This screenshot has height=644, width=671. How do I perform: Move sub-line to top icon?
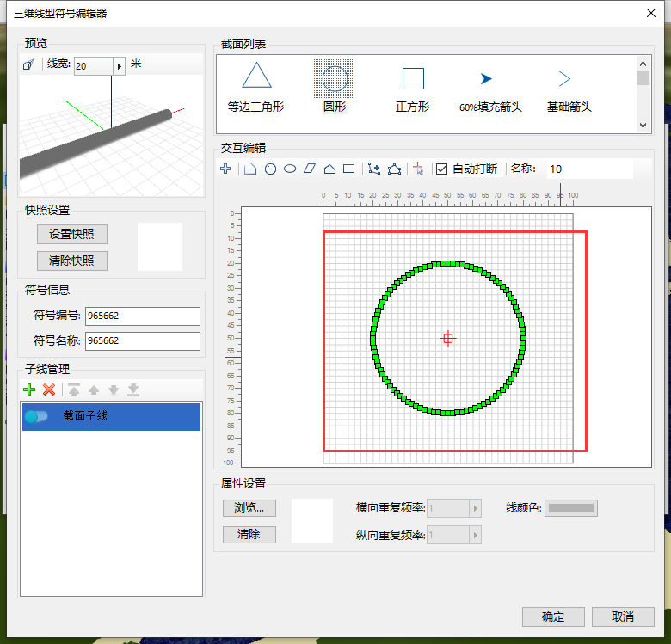74,389
